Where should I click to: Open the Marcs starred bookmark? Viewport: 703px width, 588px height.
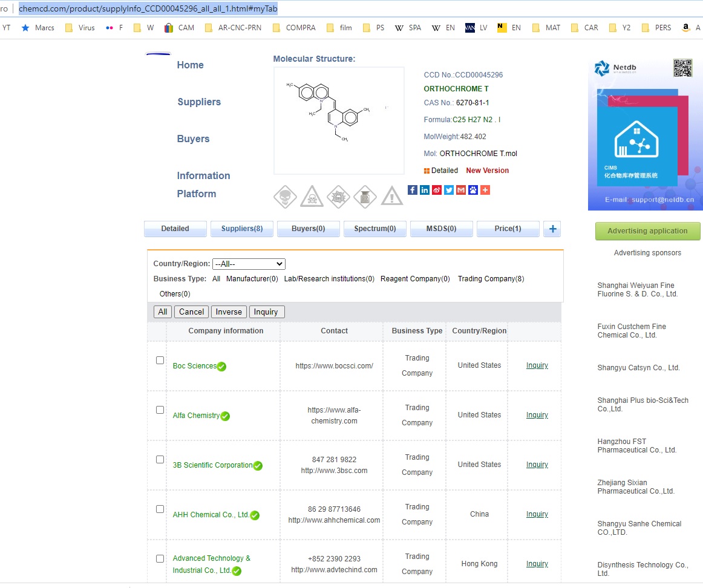(38, 28)
